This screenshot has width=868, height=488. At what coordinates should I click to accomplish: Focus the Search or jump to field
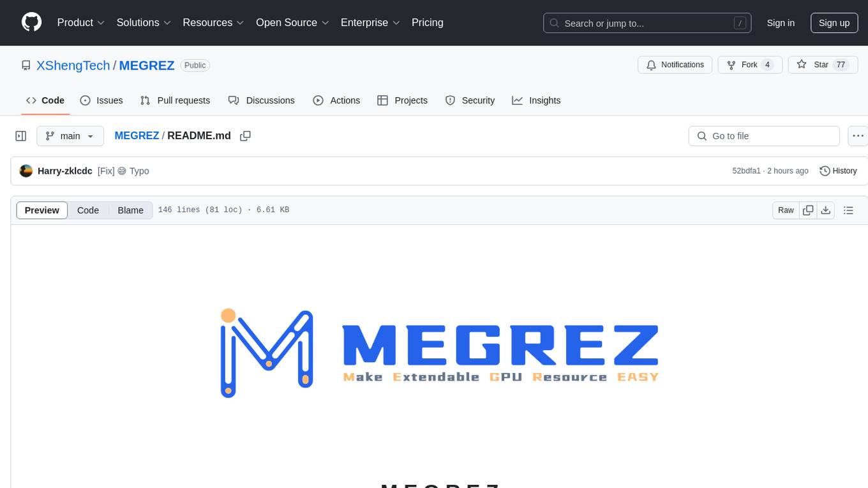[647, 23]
